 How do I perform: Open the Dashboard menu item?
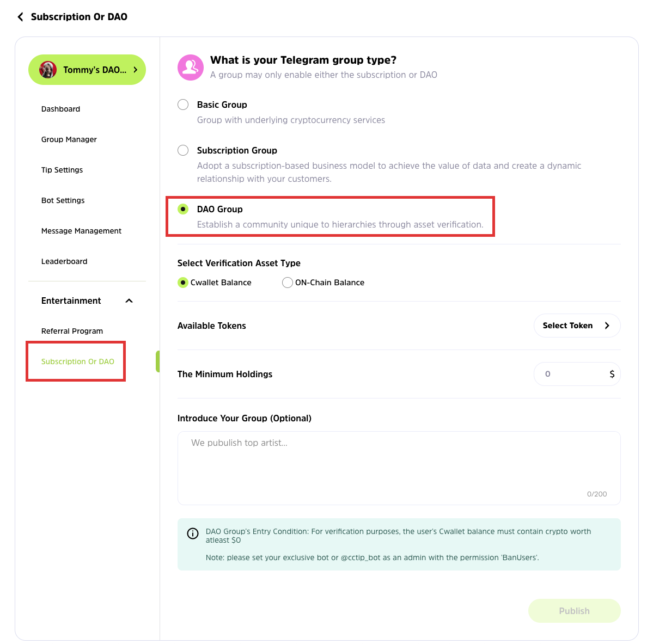[x=60, y=109]
